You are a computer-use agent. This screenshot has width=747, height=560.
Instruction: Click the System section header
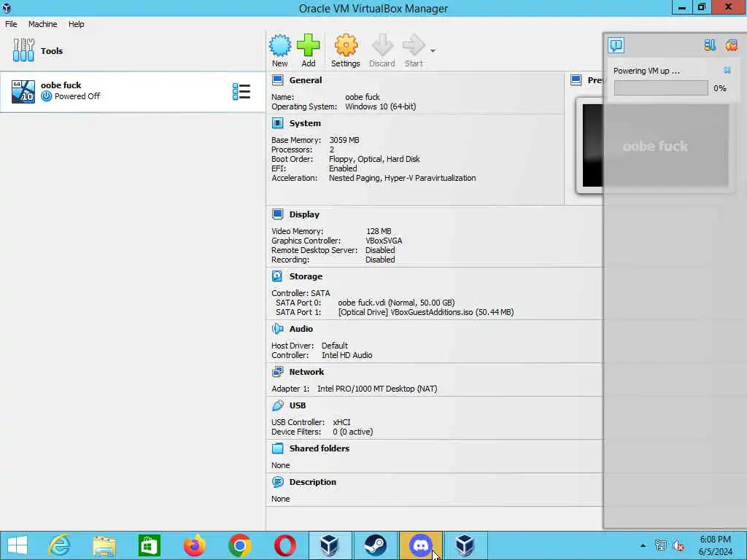tap(305, 123)
